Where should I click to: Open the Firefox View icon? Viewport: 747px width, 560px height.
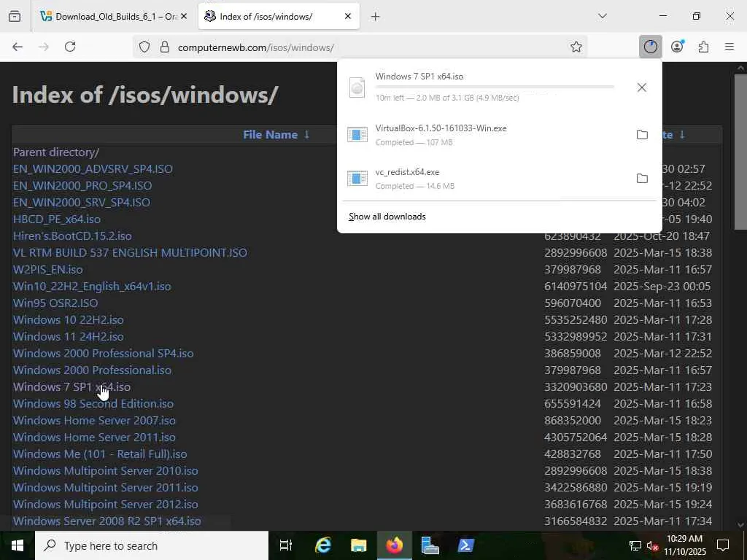(15, 16)
